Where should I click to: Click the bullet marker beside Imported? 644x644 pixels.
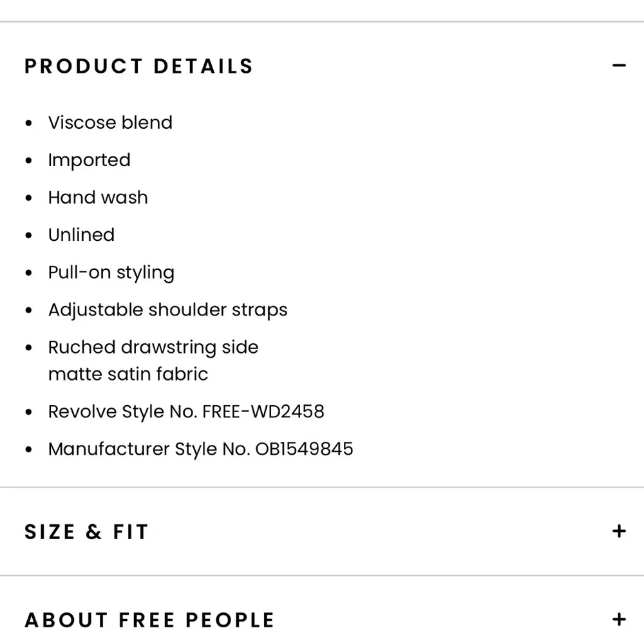pyautogui.click(x=29, y=160)
